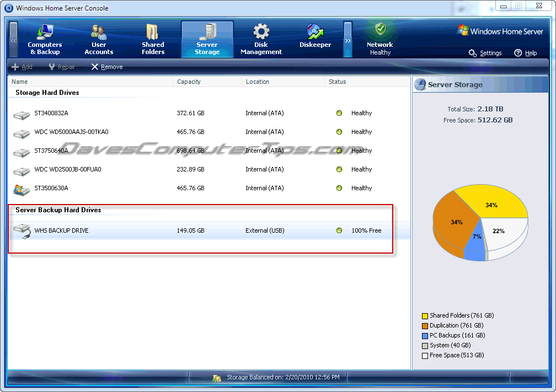556x392 pixels.
Task: Click the WHS BACKUP DRIVE name
Action: click(61, 230)
